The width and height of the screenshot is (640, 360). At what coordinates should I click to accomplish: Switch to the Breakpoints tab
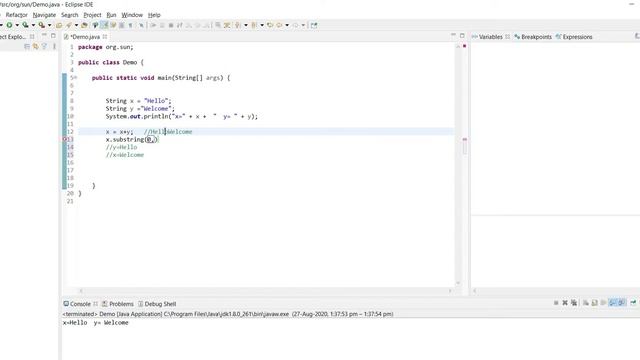point(533,37)
